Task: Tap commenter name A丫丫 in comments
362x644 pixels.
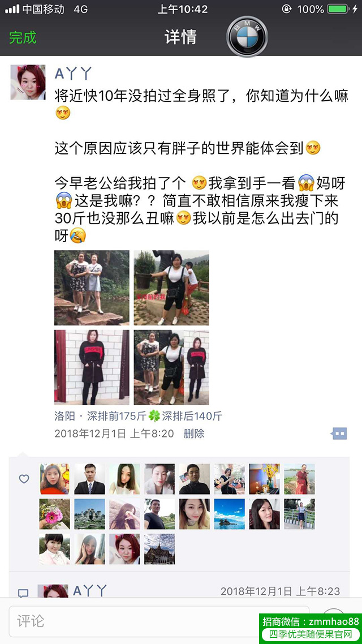Action: point(90,591)
